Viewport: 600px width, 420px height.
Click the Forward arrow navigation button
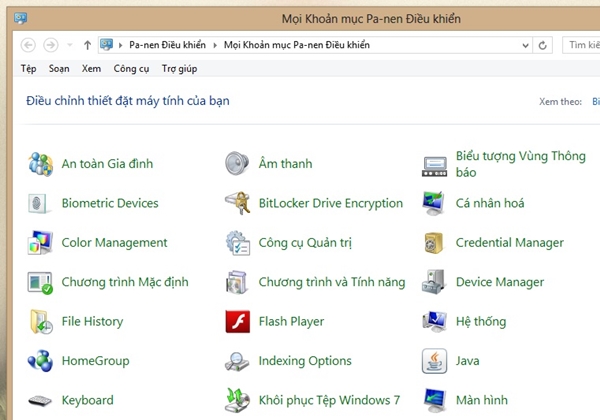[x=51, y=45]
